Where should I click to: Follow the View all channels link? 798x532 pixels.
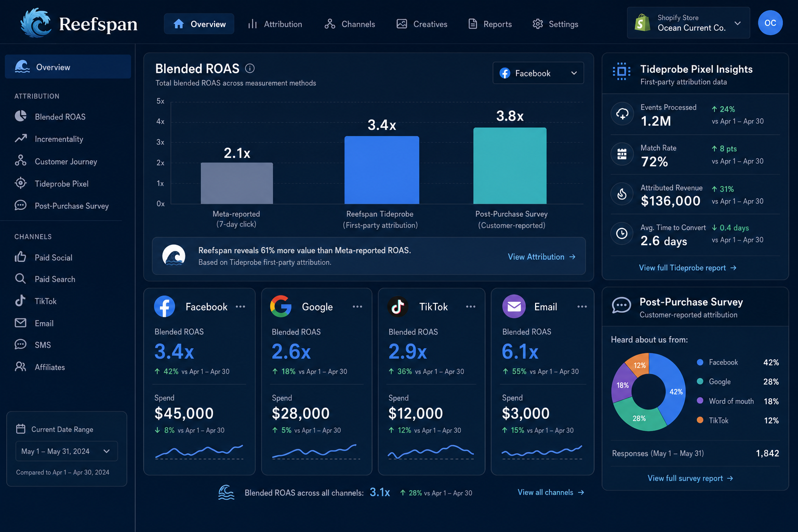[551, 492]
